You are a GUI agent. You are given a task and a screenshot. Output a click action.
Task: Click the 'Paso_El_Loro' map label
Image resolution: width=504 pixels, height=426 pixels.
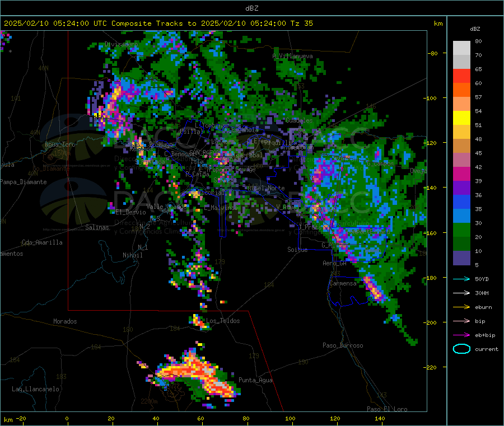coord(387,409)
